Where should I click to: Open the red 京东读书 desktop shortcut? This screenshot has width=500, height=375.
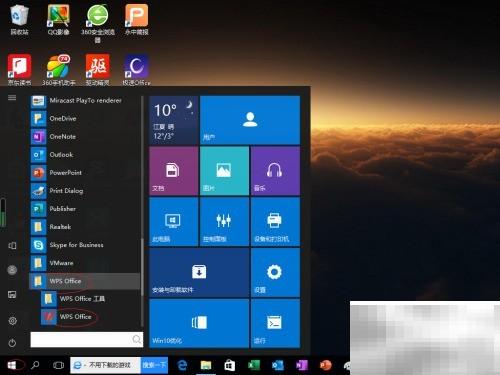[19, 69]
